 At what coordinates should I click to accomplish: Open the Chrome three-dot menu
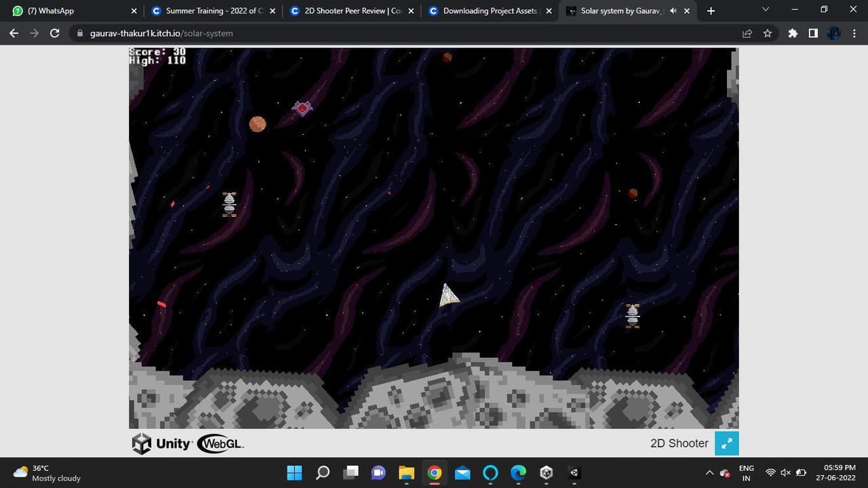pyautogui.click(x=855, y=33)
